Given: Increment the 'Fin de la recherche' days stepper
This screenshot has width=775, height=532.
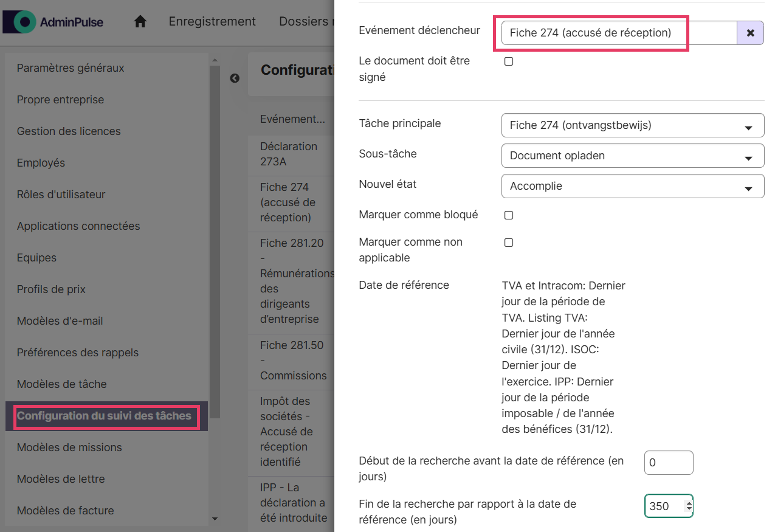Looking at the screenshot, I should 688,502.
